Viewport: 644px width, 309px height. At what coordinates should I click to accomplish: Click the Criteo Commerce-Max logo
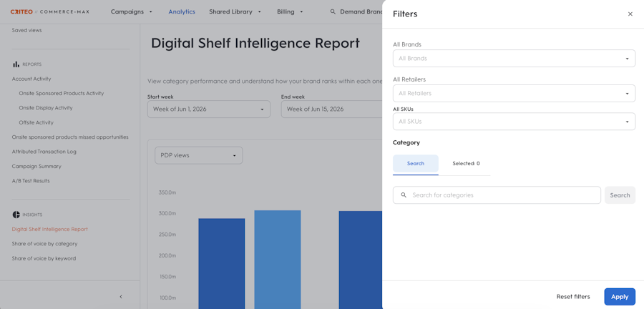(51, 12)
